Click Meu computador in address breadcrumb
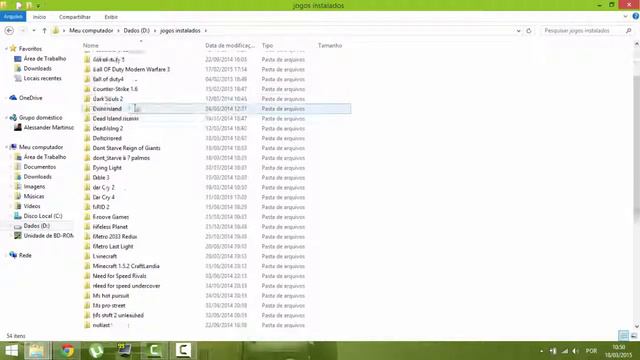The height and width of the screenshot is (360, 640). click(x=91, y=31)
